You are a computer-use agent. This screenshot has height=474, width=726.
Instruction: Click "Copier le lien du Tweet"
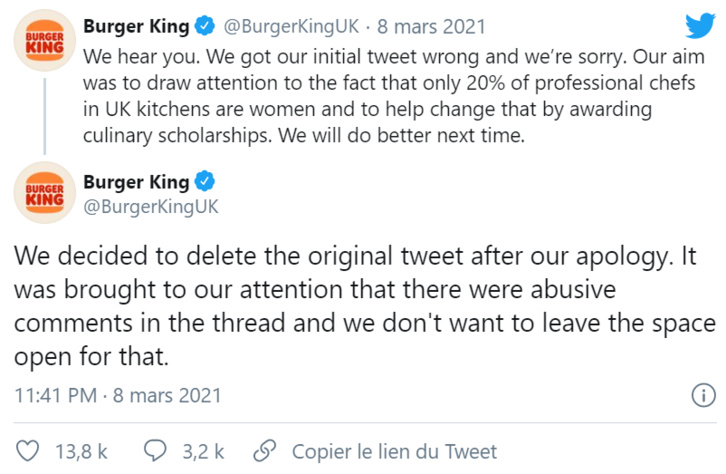pyautogui.click(x=394, y=451)
